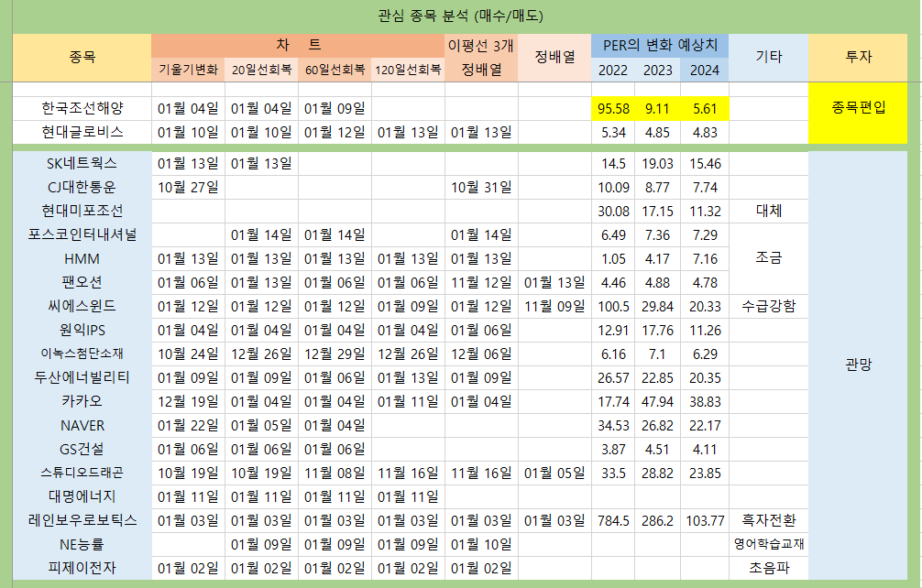Screen dimensions: 922x588
Task: Click the 원익IPS stock name
Action: pos(82,330)
